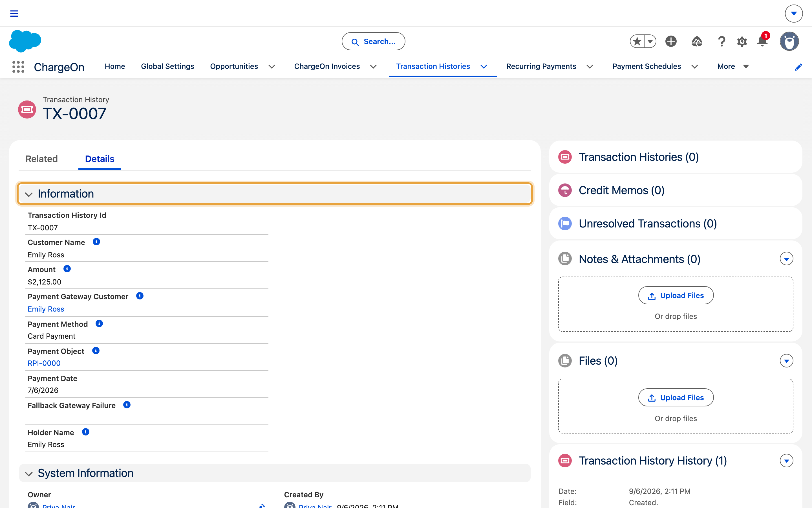
Task: Show Customer Name field info tooltip
Action: [x=96, y=242]
